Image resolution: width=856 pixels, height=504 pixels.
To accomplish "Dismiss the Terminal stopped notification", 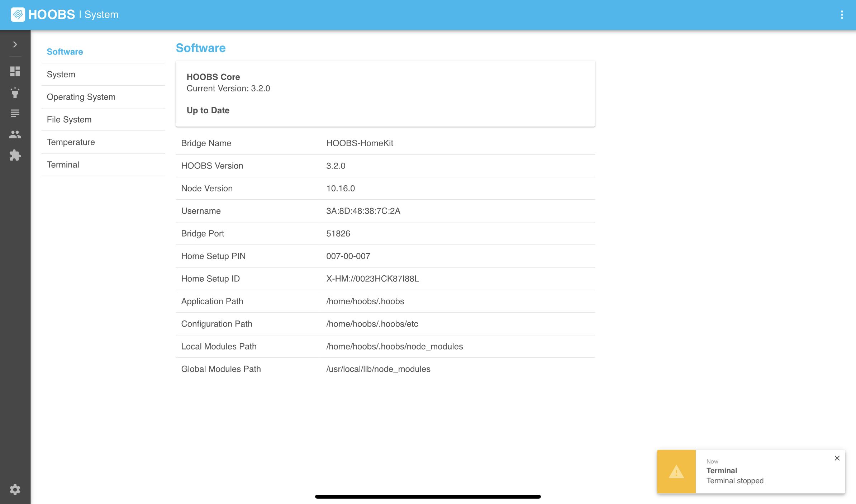I will point(837,458).
